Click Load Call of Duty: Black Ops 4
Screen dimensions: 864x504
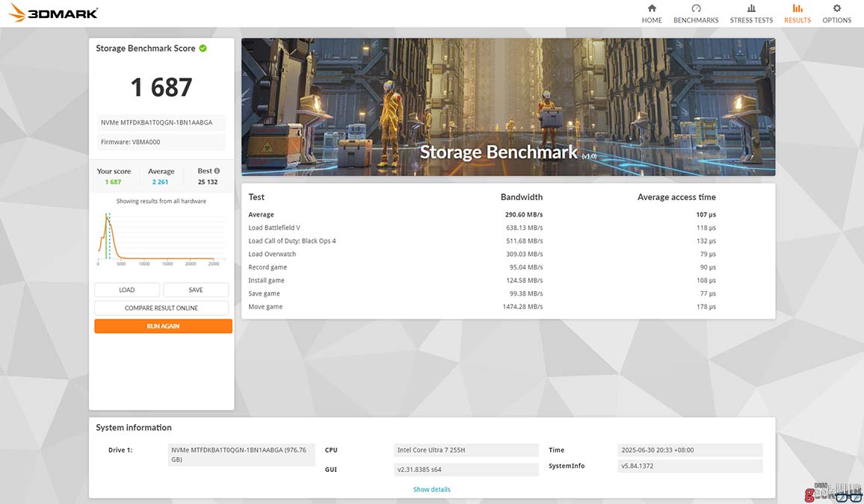point(292,241)
